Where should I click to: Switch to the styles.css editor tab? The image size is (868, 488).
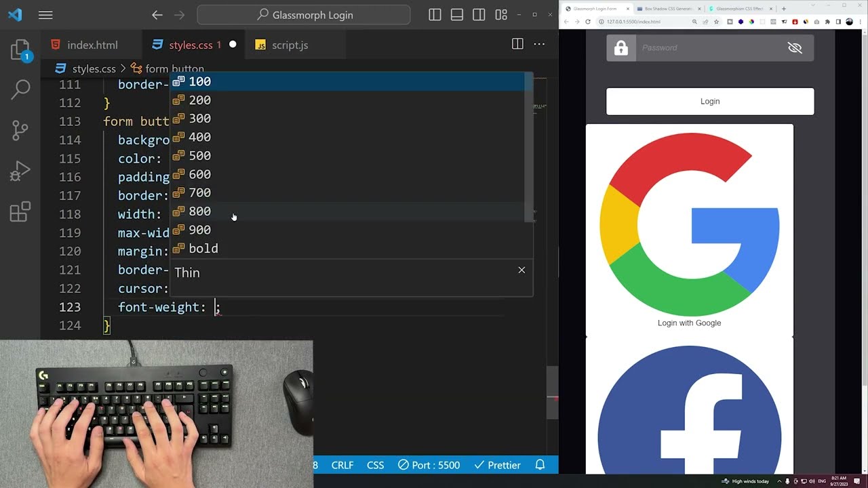(x=193, y=45)
